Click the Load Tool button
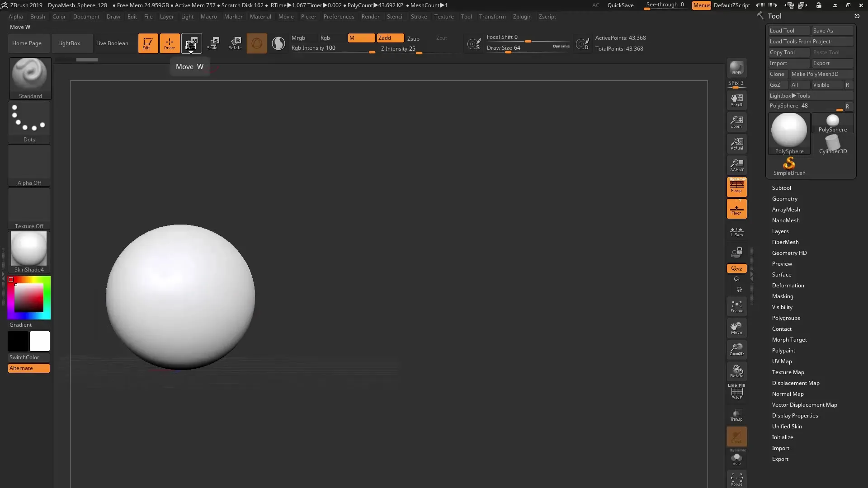Image resolution: width=868 pixels, height=488 pixels. coord(789,31)
